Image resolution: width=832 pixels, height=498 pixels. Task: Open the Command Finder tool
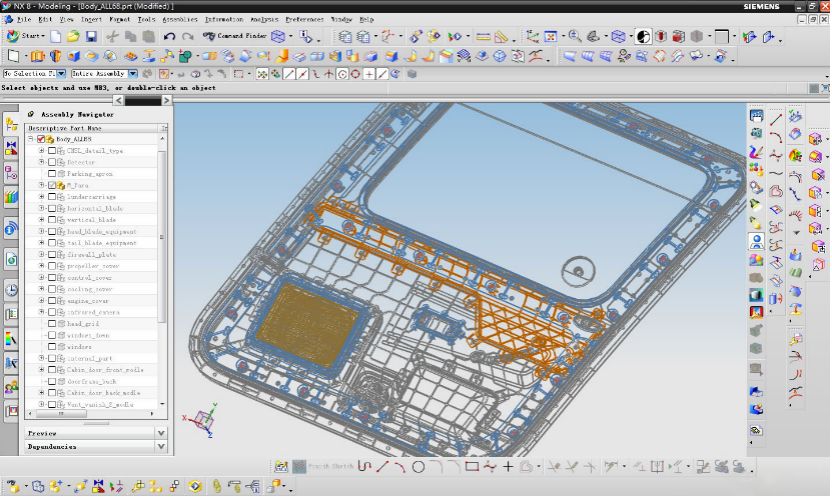click(x=236, y=37)
